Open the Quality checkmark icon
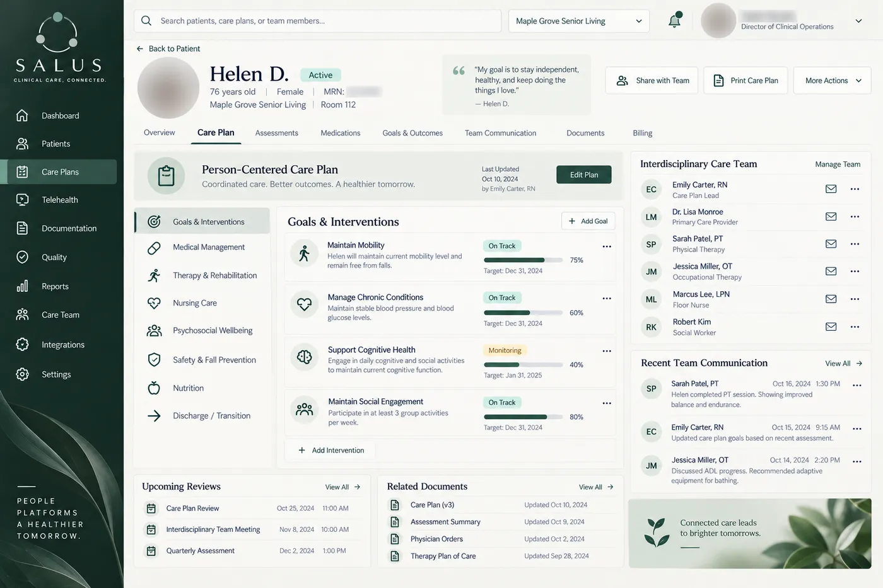 (22, 257)
